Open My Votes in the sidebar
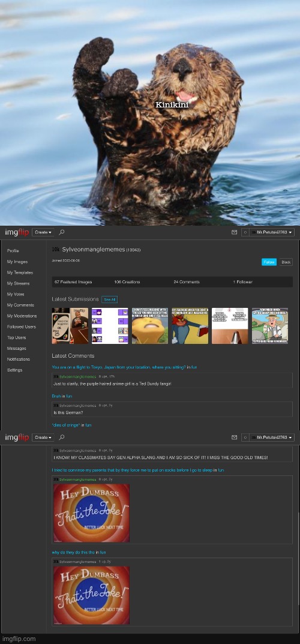This screenshot has height=644, width=300. pyautogui.click(x=16, y=294)
